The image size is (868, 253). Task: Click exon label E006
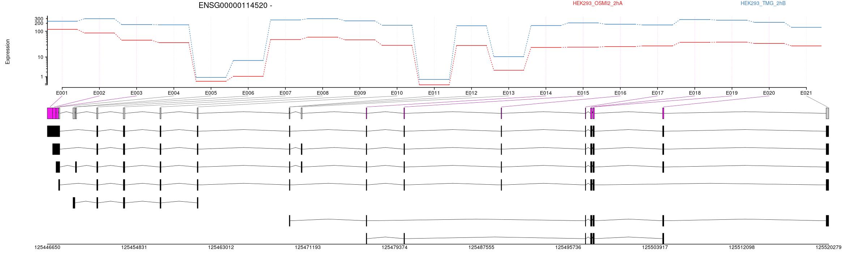pos(248,93)
